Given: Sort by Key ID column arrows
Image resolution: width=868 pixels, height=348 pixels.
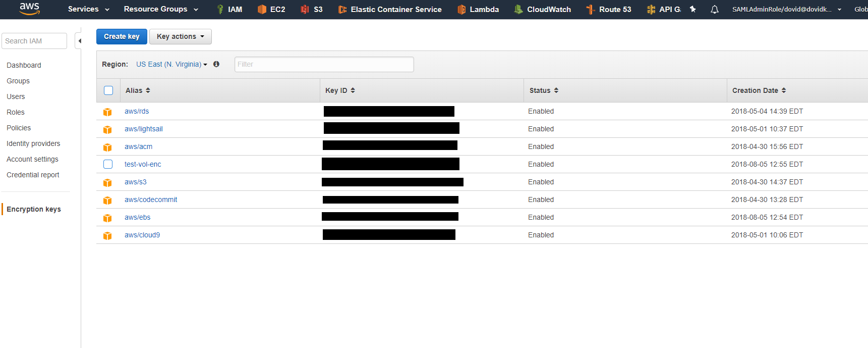Looking at the screenshot, I should [x=353, y=90].
